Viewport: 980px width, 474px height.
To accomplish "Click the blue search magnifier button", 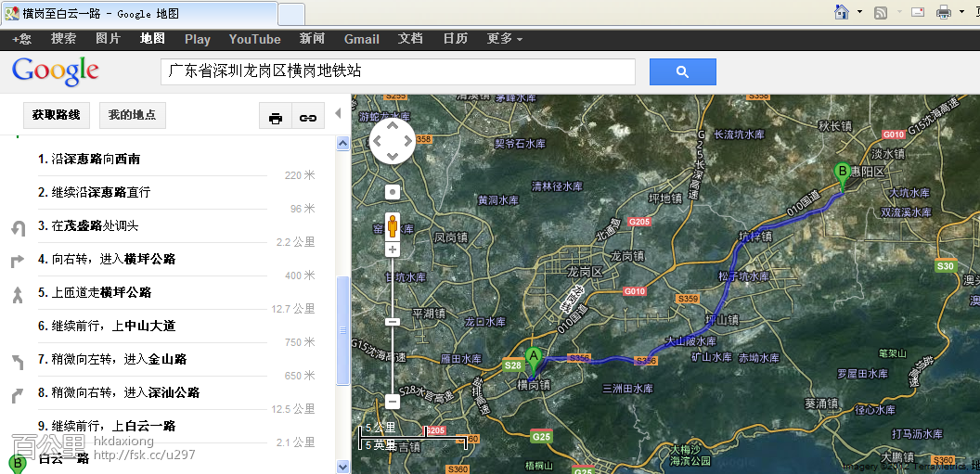I will click(682, 71).
